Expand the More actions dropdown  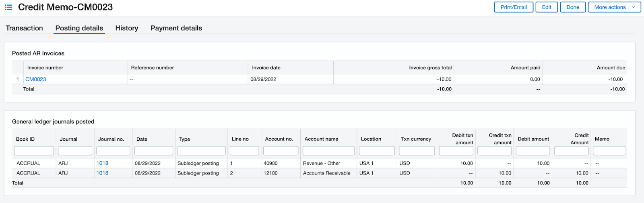point(614,7)
